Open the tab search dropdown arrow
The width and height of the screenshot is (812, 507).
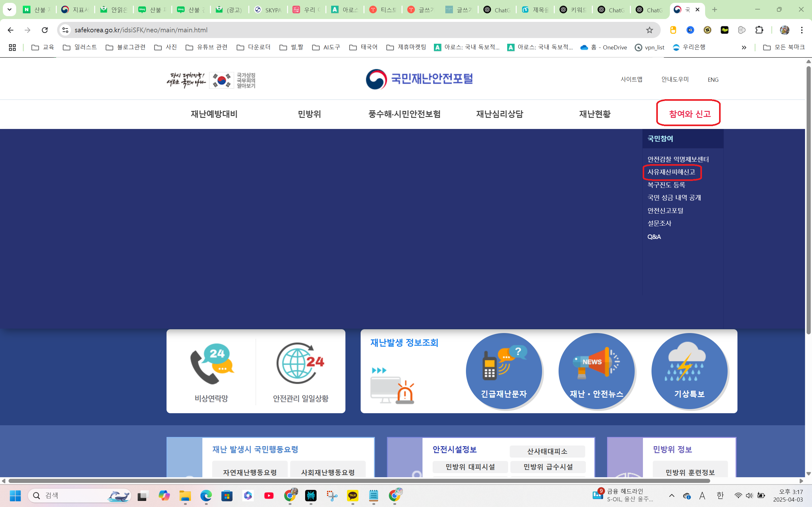coord(10,10)
